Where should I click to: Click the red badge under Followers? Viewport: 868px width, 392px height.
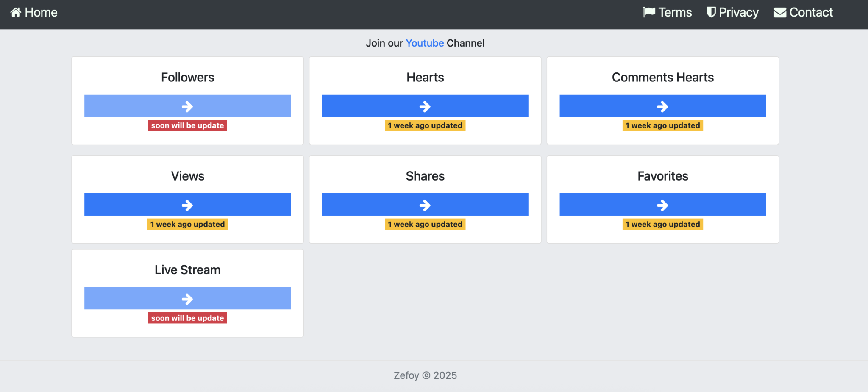187,125
